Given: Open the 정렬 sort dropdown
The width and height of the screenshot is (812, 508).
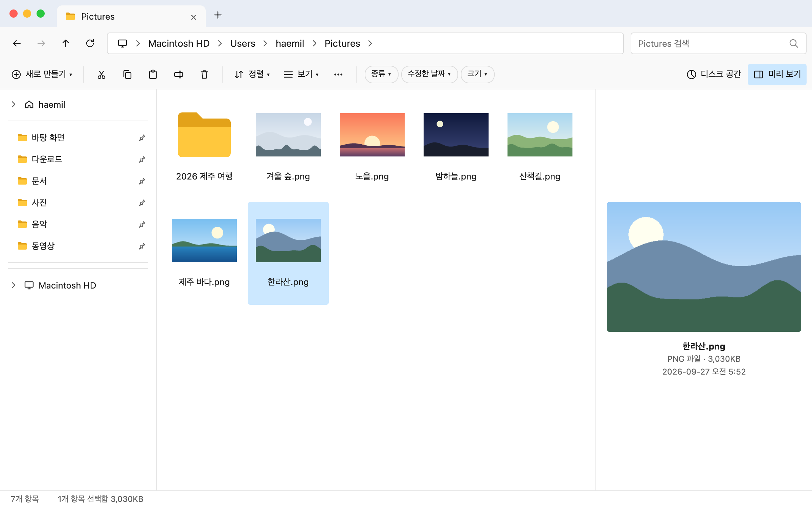Looking at the screenshot, I should tap(252, 74).
